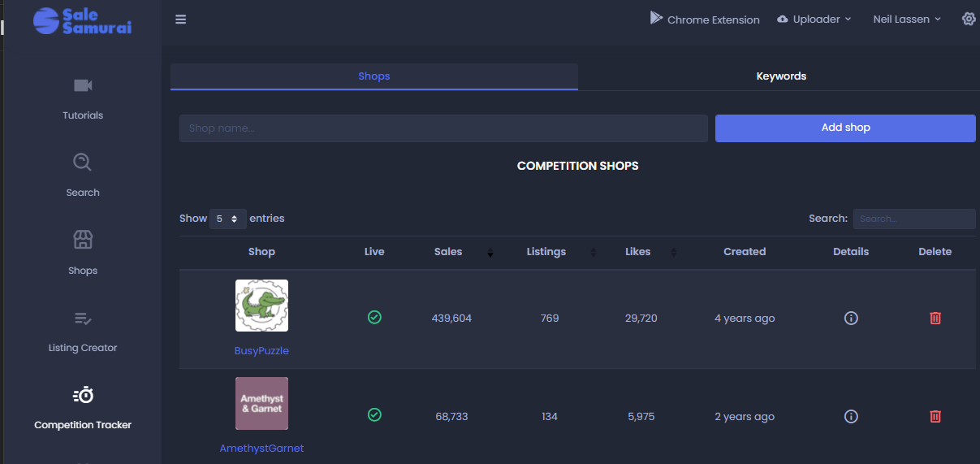Switch to the Keywords tab
The image size is (980, 464).
(781, 76)
